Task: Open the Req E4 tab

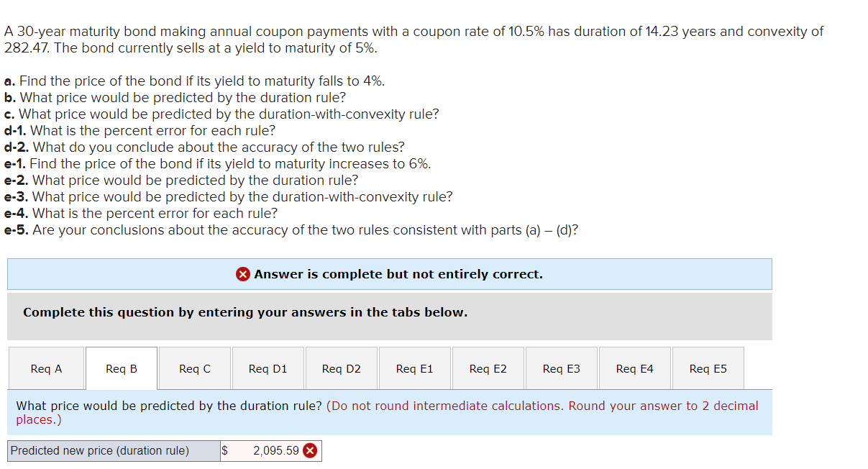Action: [x=635, y=368]
